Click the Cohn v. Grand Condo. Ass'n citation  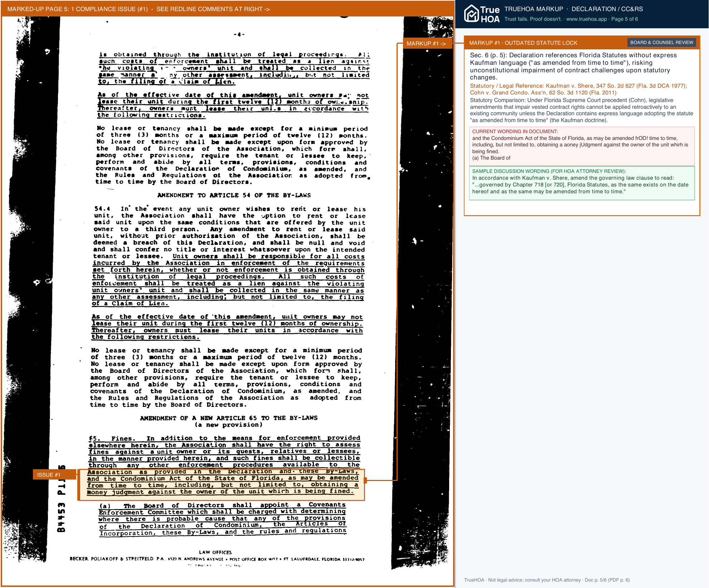click(x=543, y=93)
